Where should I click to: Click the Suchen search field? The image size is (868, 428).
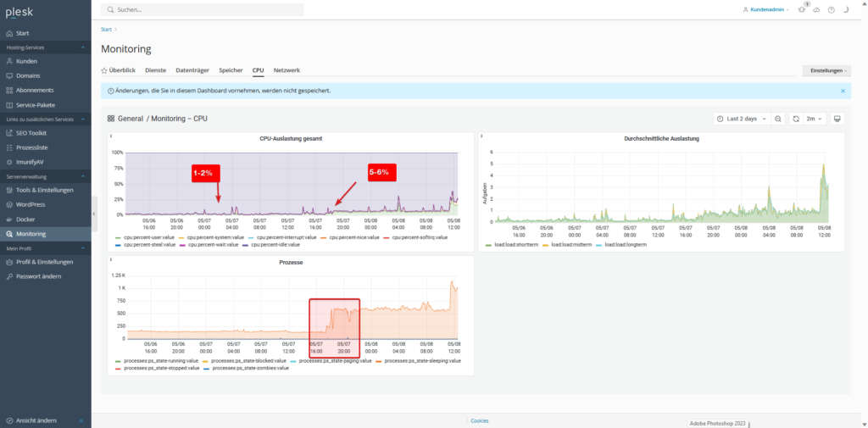[202, 10]
